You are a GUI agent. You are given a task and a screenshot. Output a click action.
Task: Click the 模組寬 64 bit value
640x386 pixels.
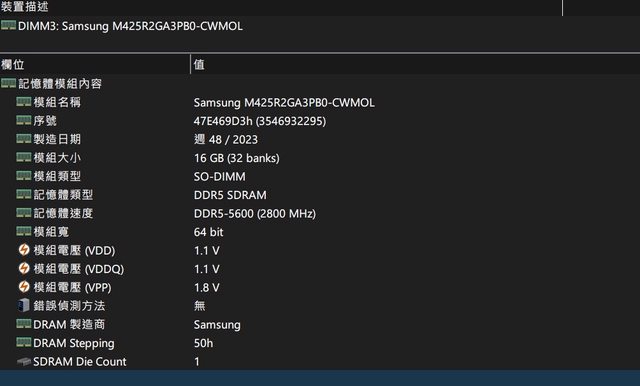point(208,232)
